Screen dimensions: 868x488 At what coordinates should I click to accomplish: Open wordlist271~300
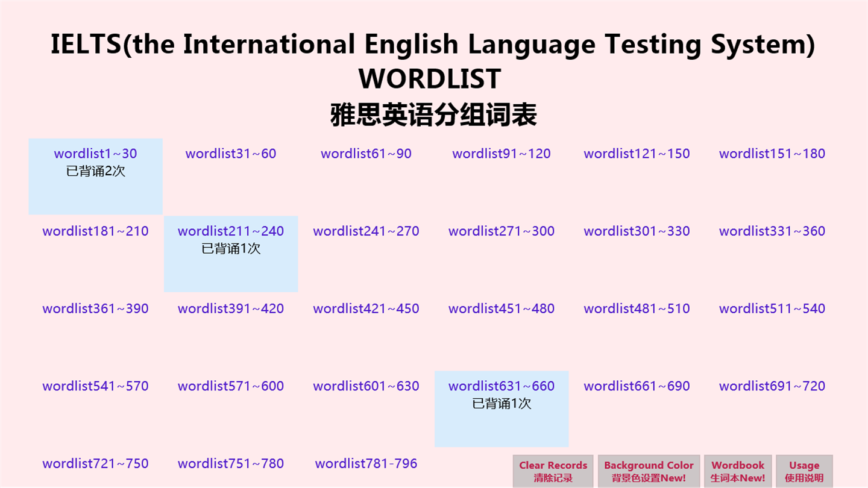pyautogui.click(x=502, y=231)
